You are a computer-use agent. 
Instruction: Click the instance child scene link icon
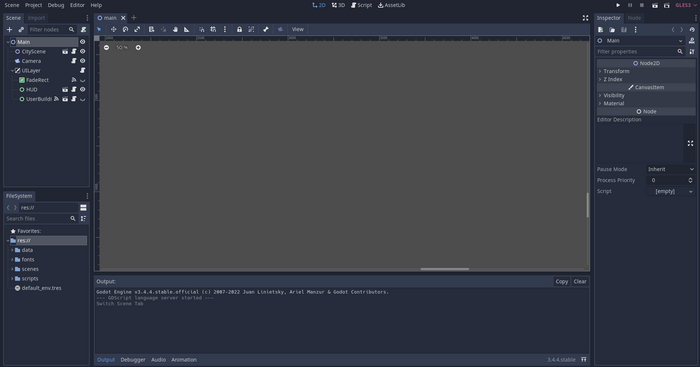click(21, 29)
